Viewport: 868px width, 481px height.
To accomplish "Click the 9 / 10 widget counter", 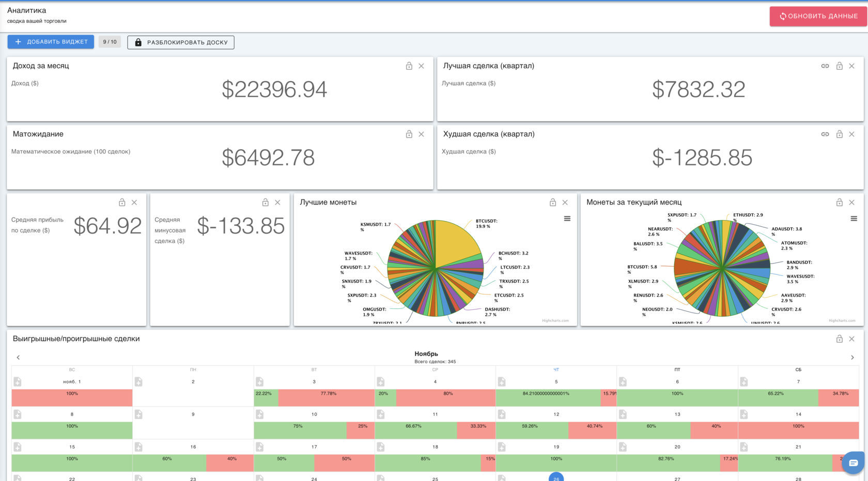I will point(110,42).
